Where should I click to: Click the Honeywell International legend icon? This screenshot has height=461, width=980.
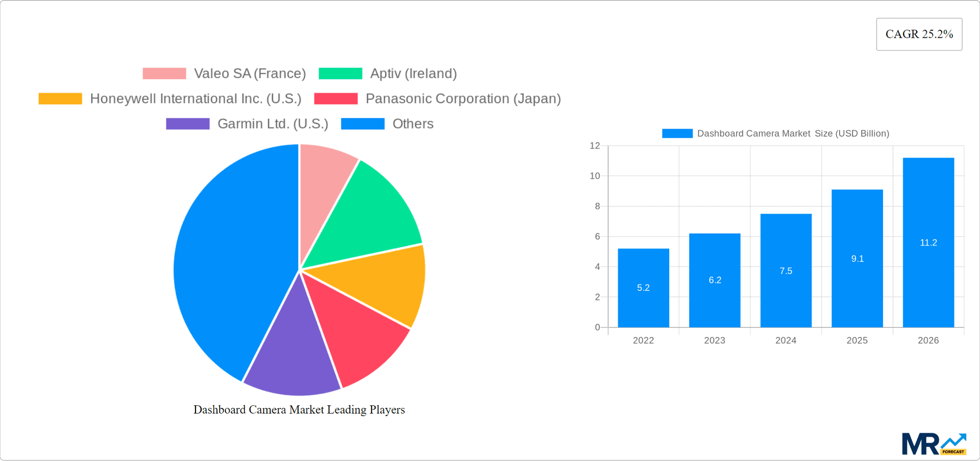tap(60, 98)
